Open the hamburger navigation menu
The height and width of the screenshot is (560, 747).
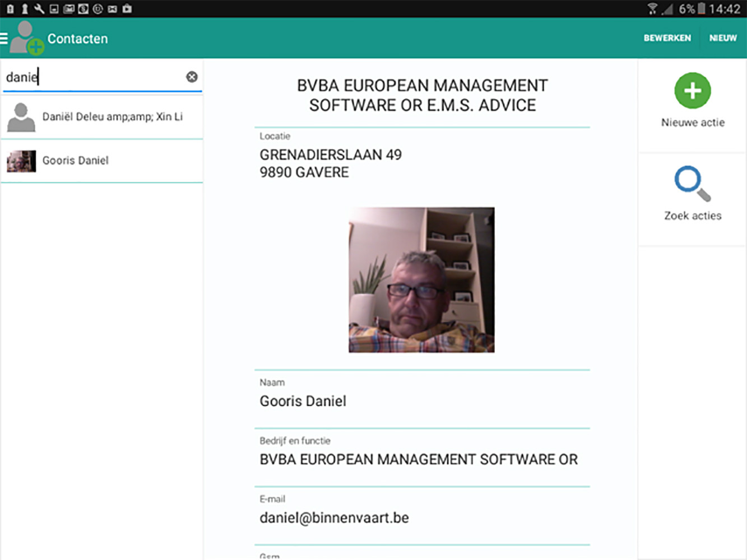coord(3,38)
